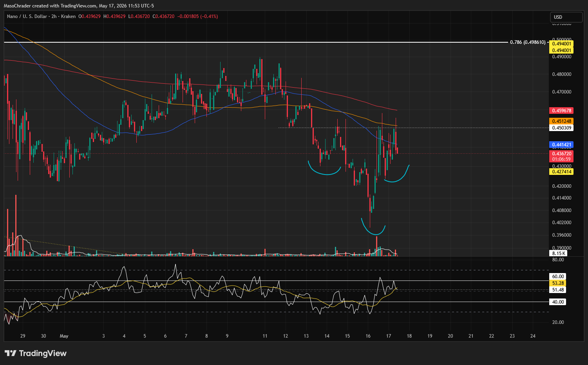Click the RSI 60.00 level label

558,277
